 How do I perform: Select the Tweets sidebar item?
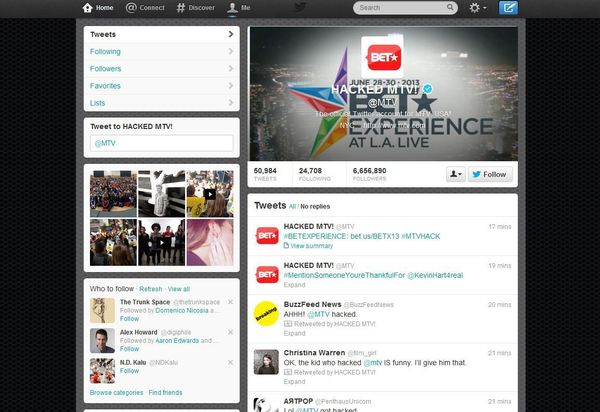[x=161, y=34]
